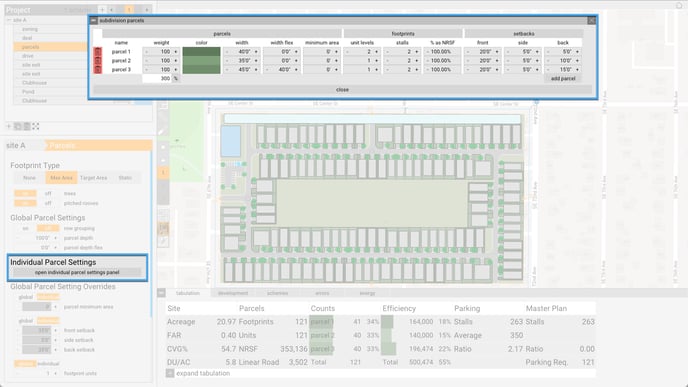The width and height of the screenshot is (688, 387).
Task: Increase parcel 3 back setback with plus
Action: click(577, 69)
